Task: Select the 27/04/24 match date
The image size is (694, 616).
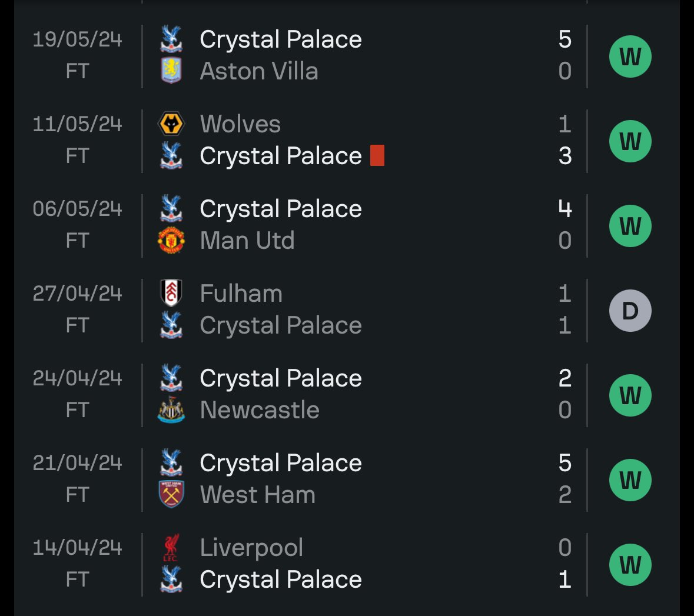Action: pos(78,293)
